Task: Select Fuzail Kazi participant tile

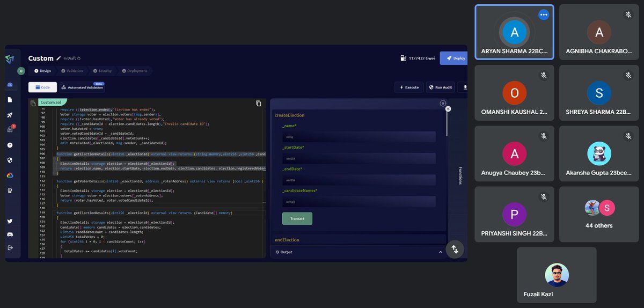Action: coord(557,275)
